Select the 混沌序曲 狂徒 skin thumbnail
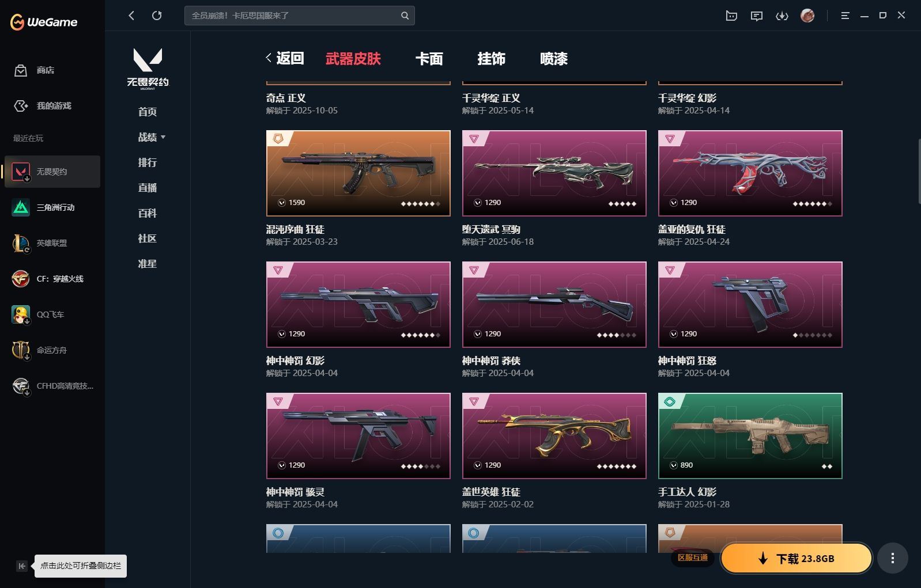 point(358,173)
